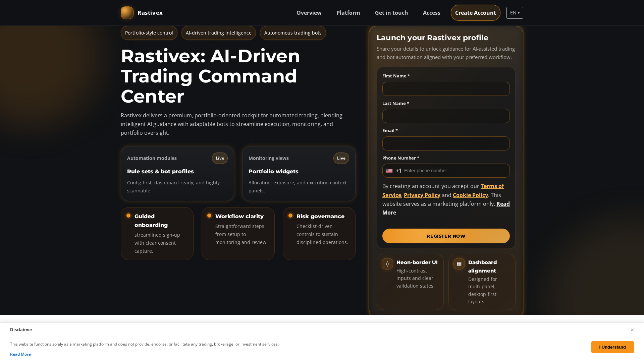Click the Launch your Rastivex profile heading
The image size is (644, 362).
432,38
